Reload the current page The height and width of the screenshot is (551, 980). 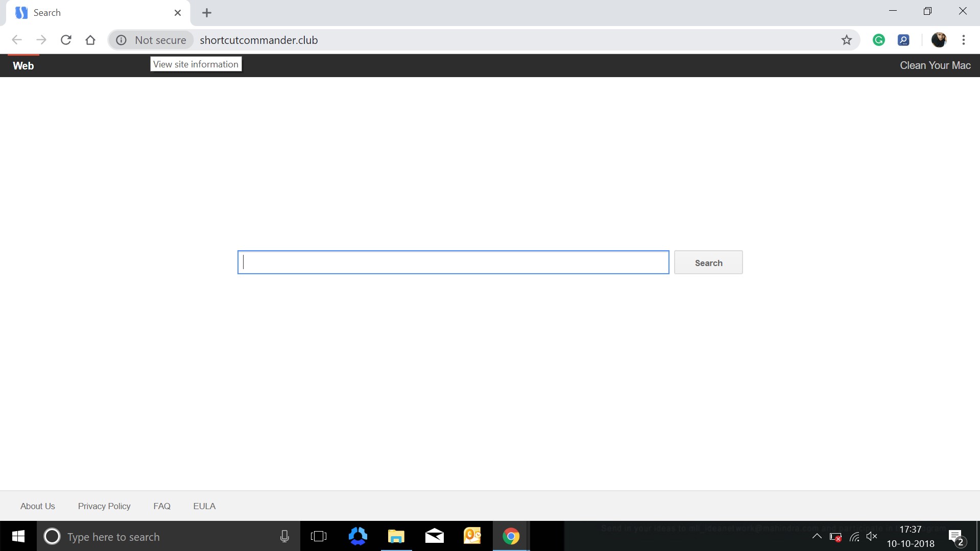tap(66, 40)
